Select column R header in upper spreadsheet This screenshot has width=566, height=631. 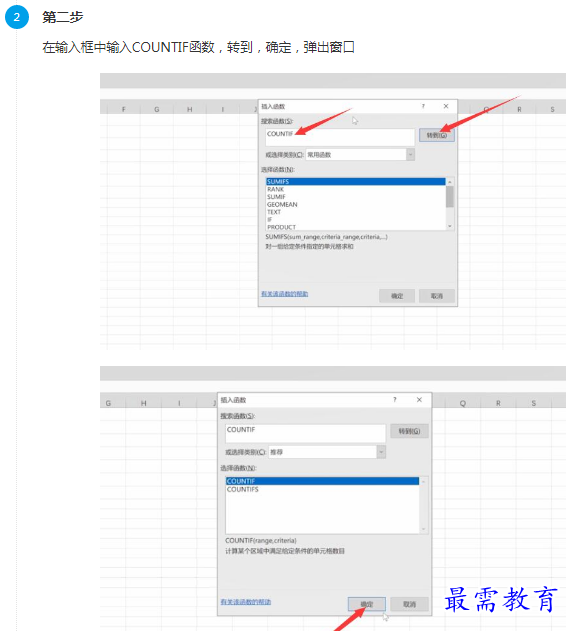tap(519, 109)
